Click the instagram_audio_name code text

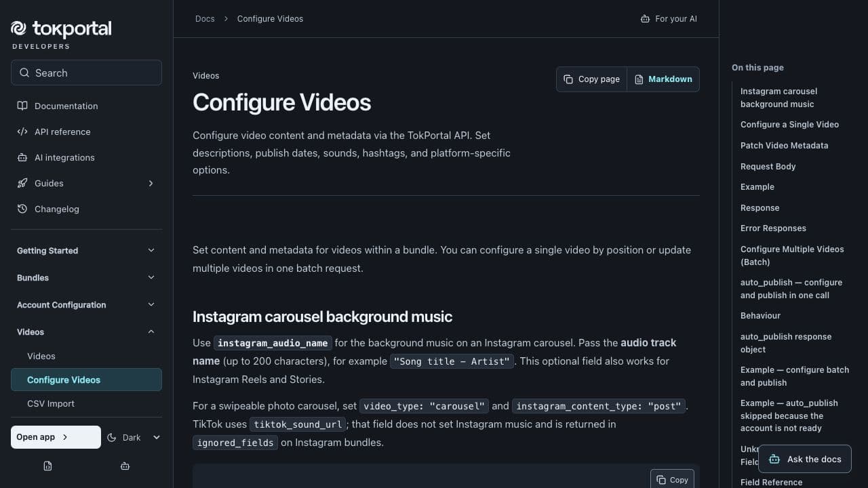(x=273, y=343)
